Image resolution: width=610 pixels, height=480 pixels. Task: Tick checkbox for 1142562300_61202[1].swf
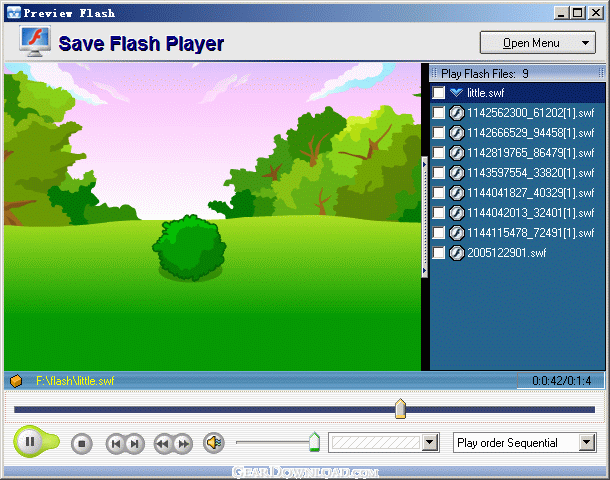click(x=438, y=113)
